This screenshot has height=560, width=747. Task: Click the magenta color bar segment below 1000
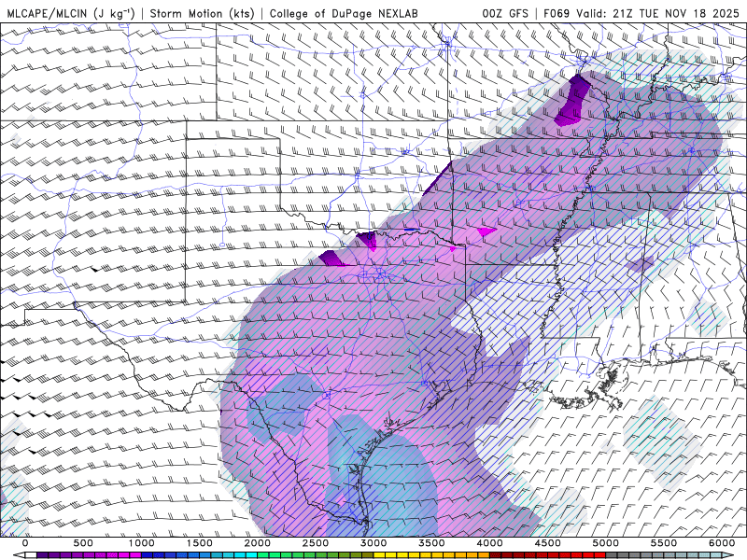click(x=135, y=555)
